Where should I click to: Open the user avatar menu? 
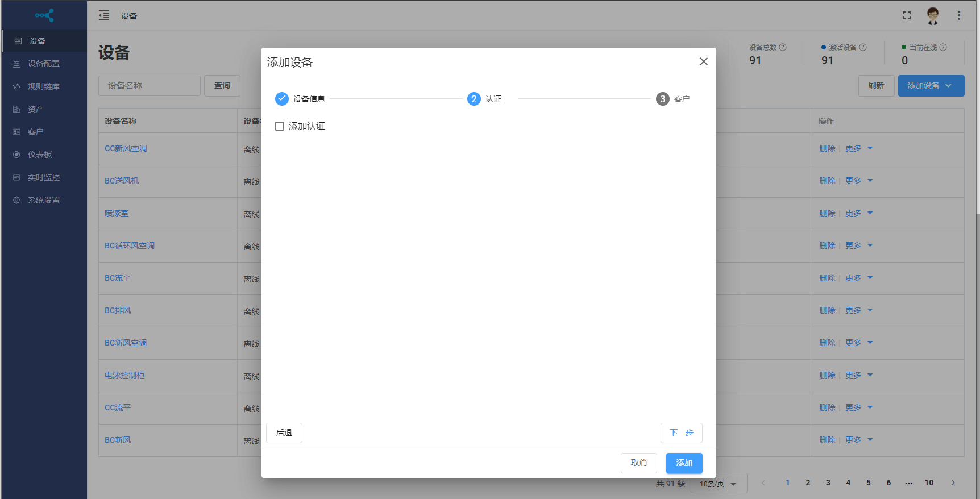(x=933, y=15)
